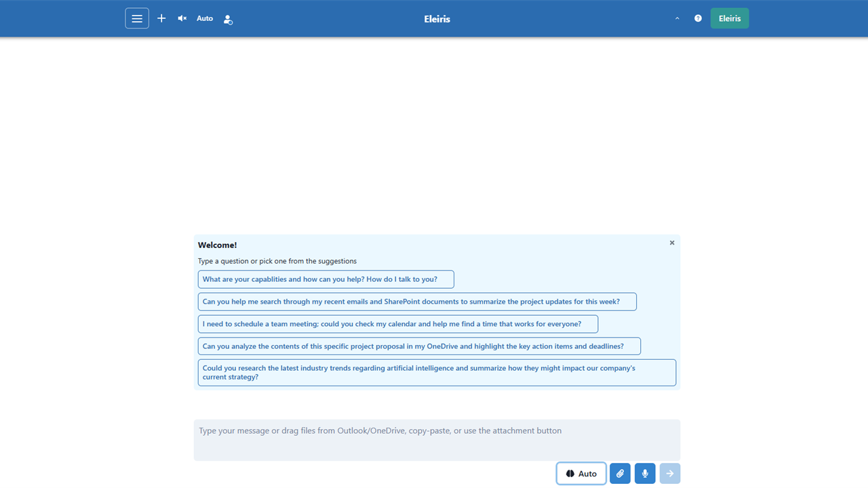Activate the microphone voice input button
Image resolution: width=868 pixels, height=488 pixels.
coord(645,474)
